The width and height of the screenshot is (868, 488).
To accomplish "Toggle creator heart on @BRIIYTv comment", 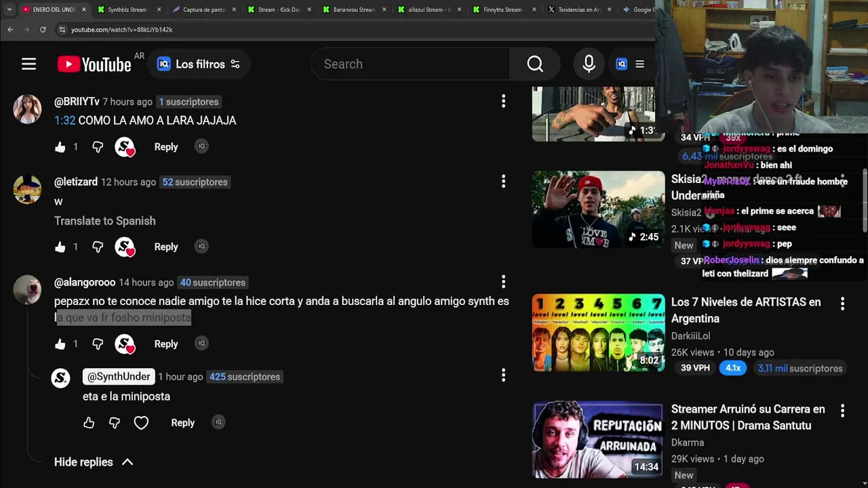I will point(125,147).
